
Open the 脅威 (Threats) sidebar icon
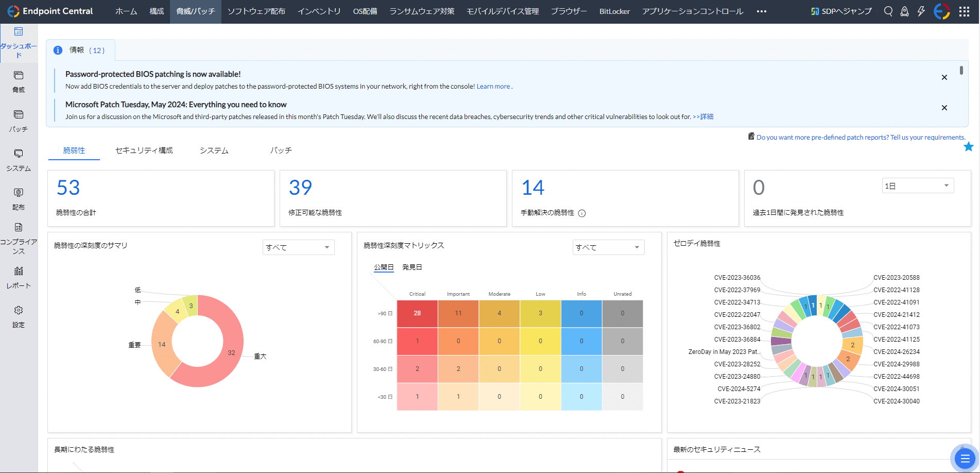click(x=19, y=76)
